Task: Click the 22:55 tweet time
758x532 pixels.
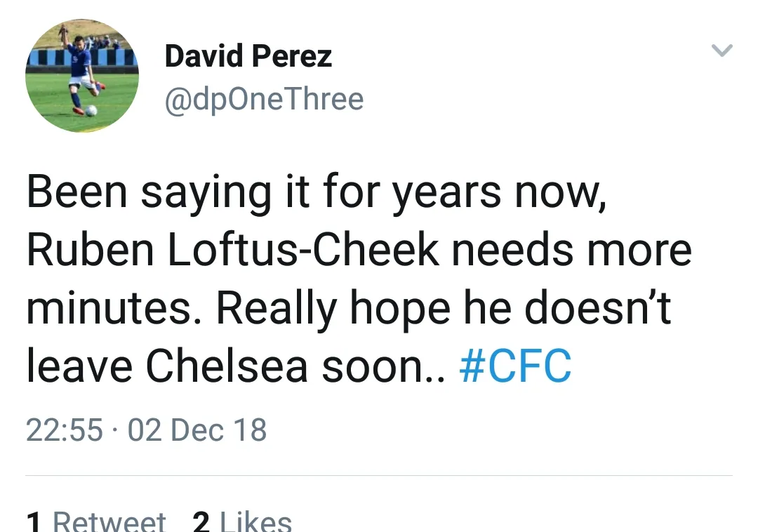Action: click(65, 430)
